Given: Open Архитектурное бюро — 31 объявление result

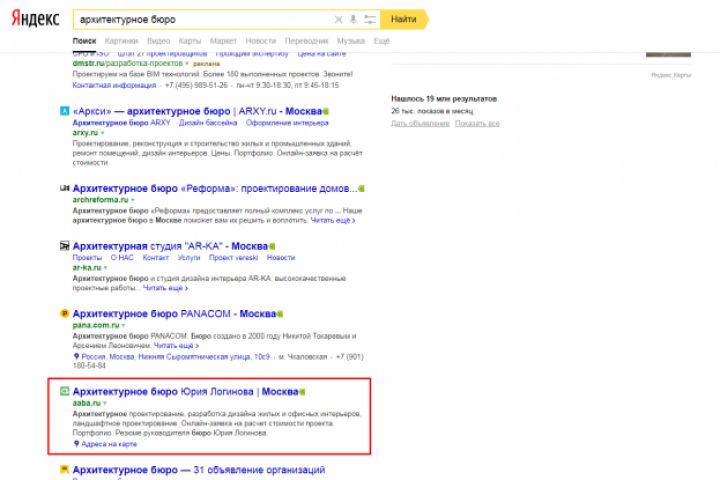Looking at the screenshot, I should 199,470.
